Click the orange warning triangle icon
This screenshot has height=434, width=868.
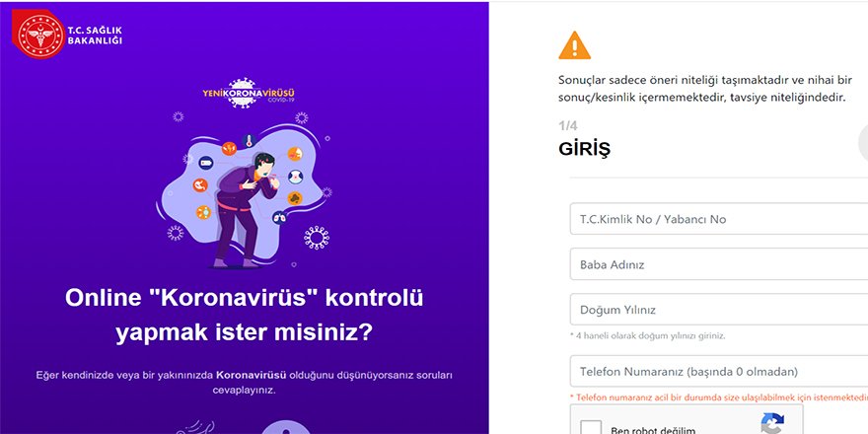click(x=575, y=45)
